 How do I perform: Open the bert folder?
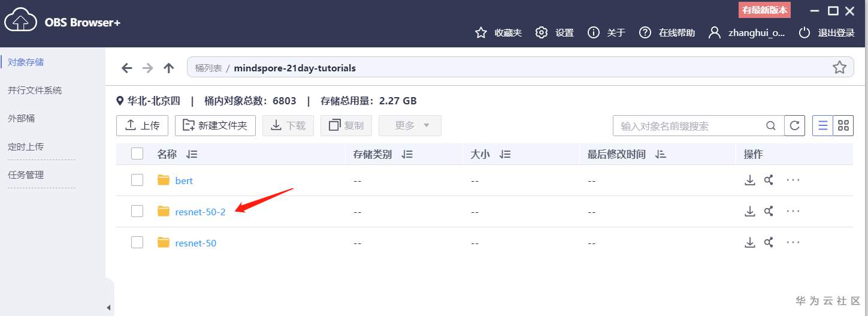(x=184, y=180)
